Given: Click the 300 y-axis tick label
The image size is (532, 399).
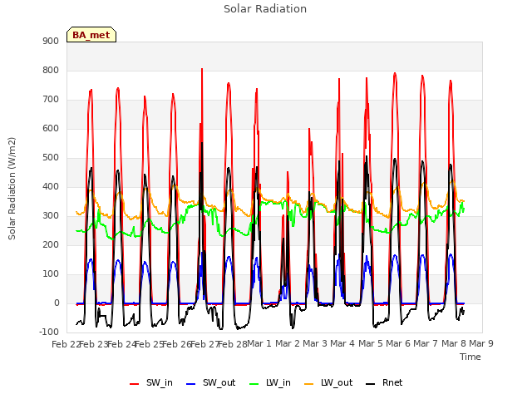Looking at the screenshot, I should (51, 216).
